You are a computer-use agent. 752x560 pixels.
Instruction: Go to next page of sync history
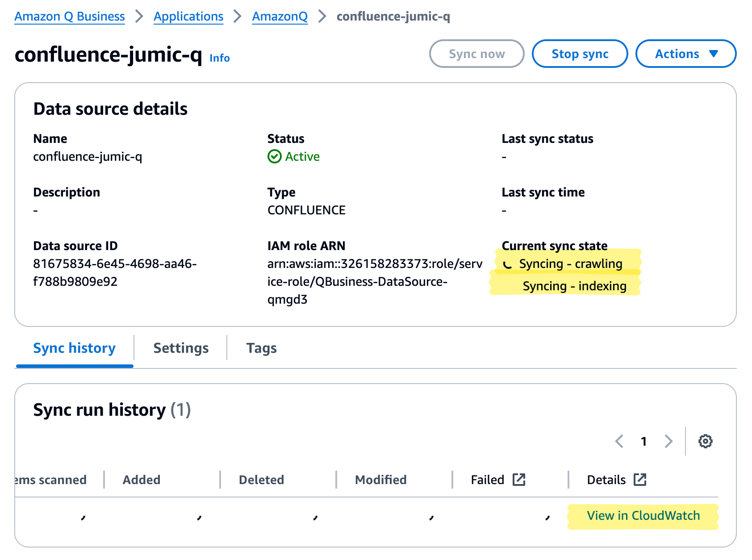click(668, 441)
